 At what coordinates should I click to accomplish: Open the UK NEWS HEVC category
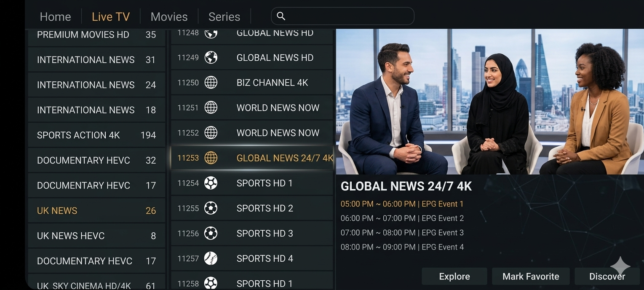(x=96, y=236)
